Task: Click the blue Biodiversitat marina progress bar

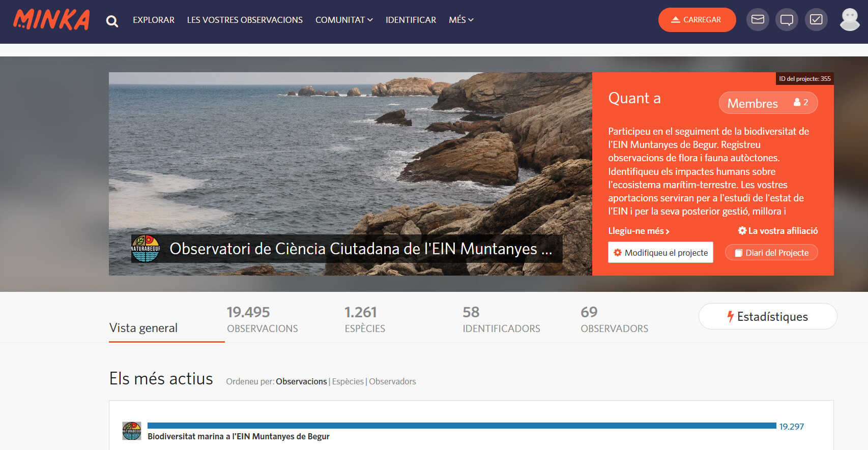Action: point(461,426)
